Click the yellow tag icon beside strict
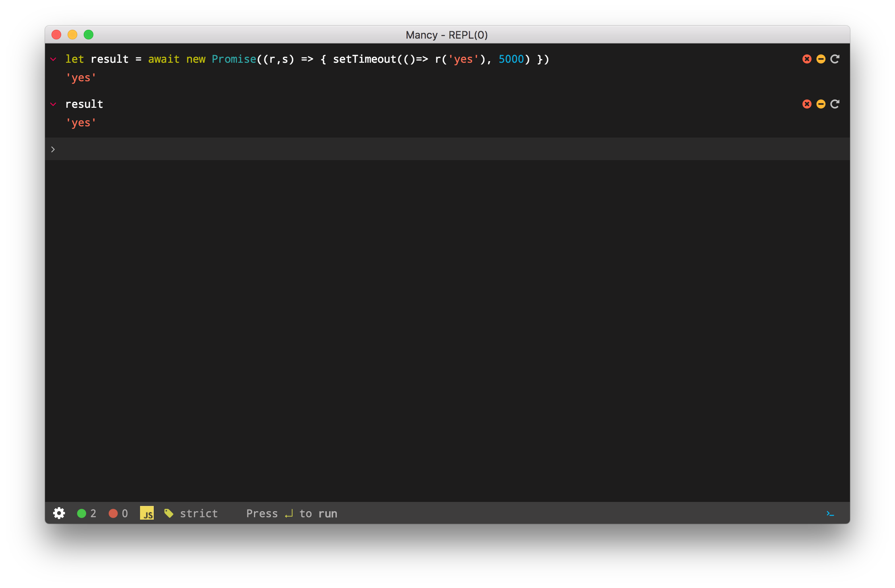 (169, 513)
